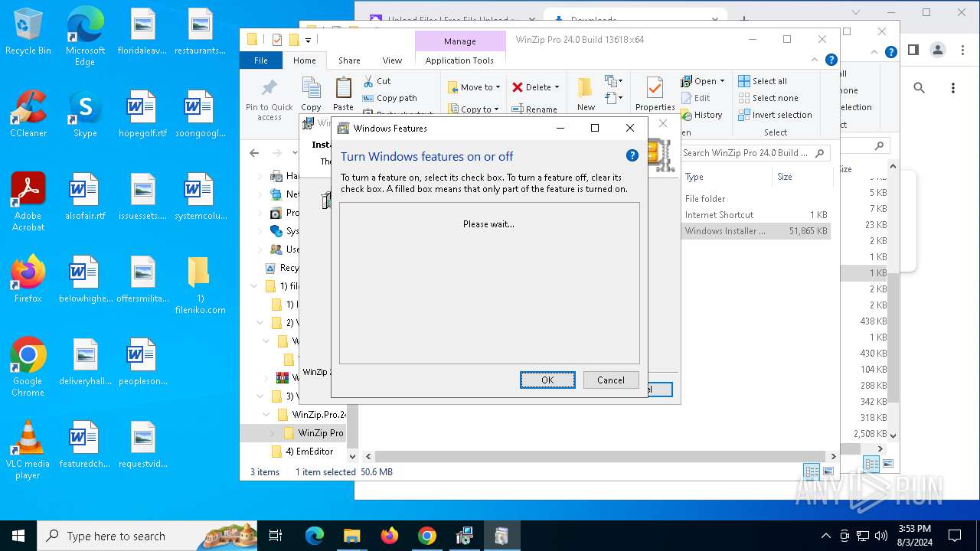Click the Quick Access properties checkmark icon
The height and width of the screenshot is (551, 980).
(276, 40)
